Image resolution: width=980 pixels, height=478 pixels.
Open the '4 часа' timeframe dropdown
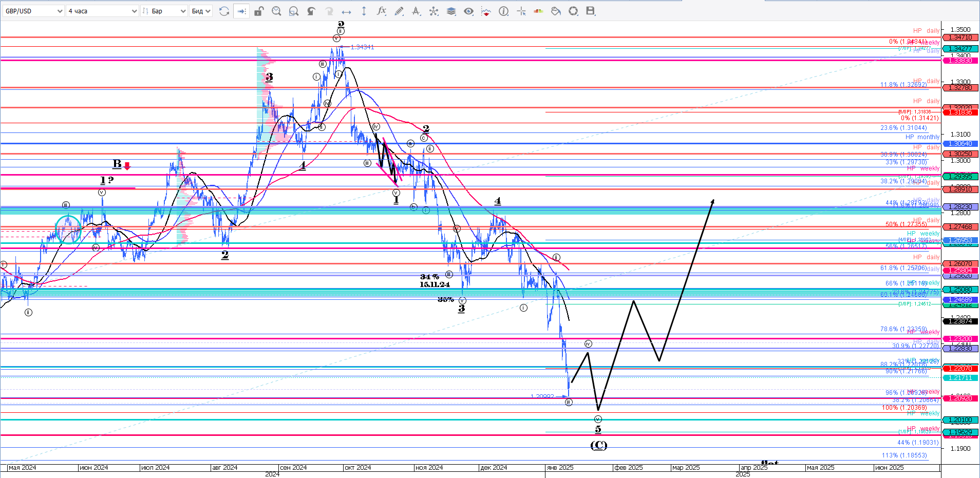[x=102, y=11]
